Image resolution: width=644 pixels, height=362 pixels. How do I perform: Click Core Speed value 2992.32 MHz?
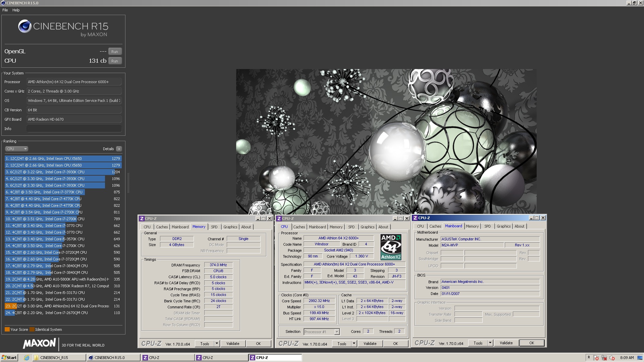point(319,301)
